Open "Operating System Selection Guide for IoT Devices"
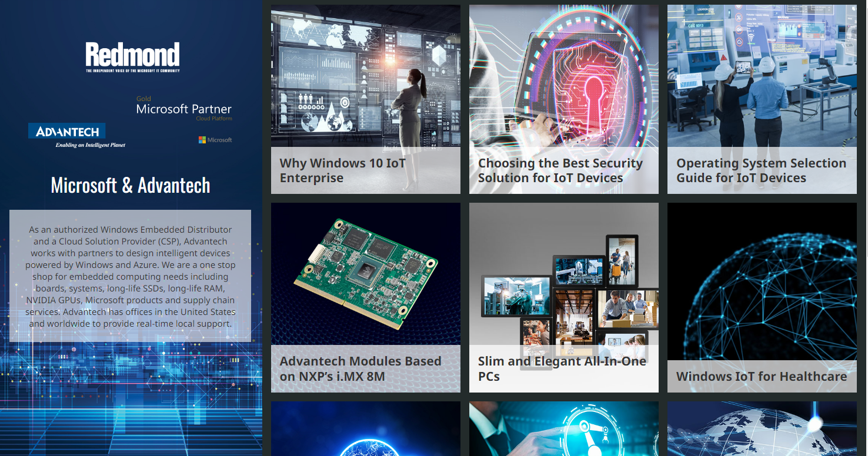Viewport: 868px width, 456px height. [762, 99]
